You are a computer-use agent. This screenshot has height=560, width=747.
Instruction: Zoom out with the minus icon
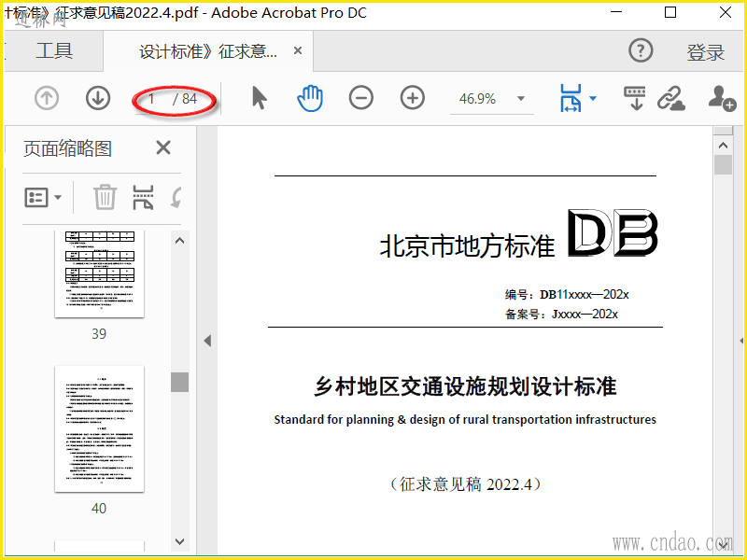(361, 98)
